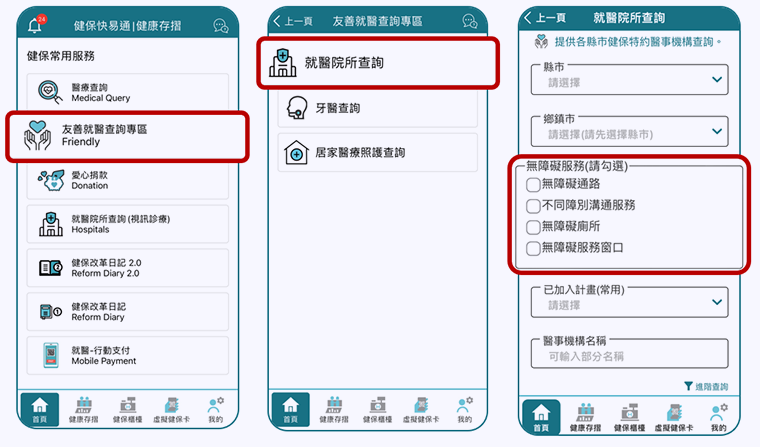Open the 醫療查詢 Medical Query service

[127, 92]
